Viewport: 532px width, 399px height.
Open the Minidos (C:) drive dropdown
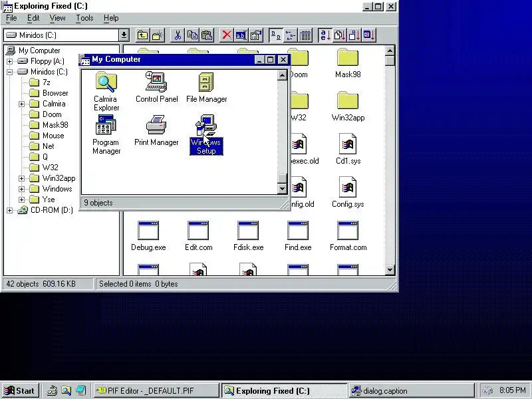pyautogui.click(x=124, y=35)
